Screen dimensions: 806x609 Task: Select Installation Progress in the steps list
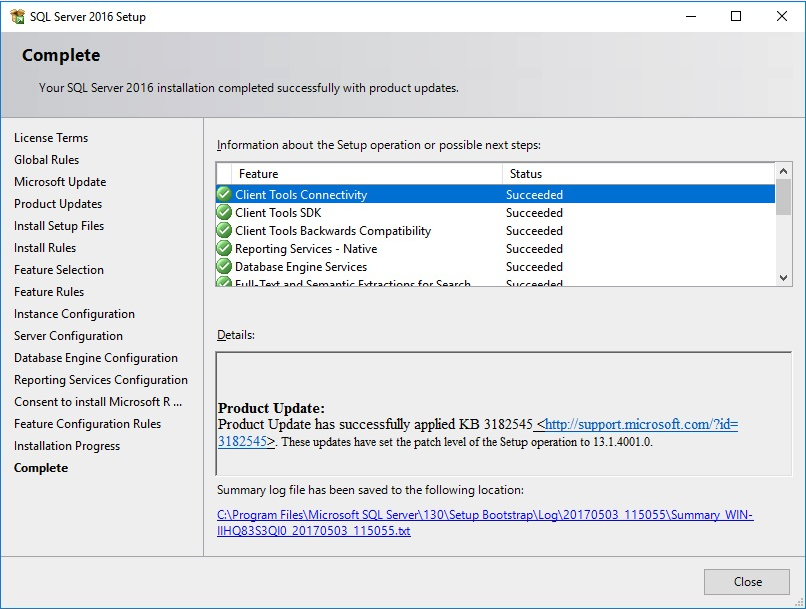[67, 446]
